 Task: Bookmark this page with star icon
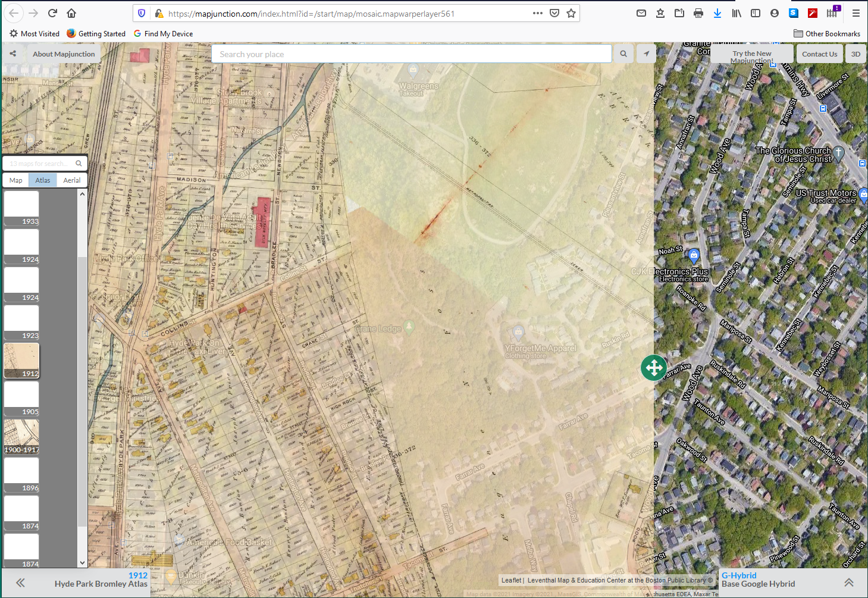pyautogui.click(x=571, y=13)
